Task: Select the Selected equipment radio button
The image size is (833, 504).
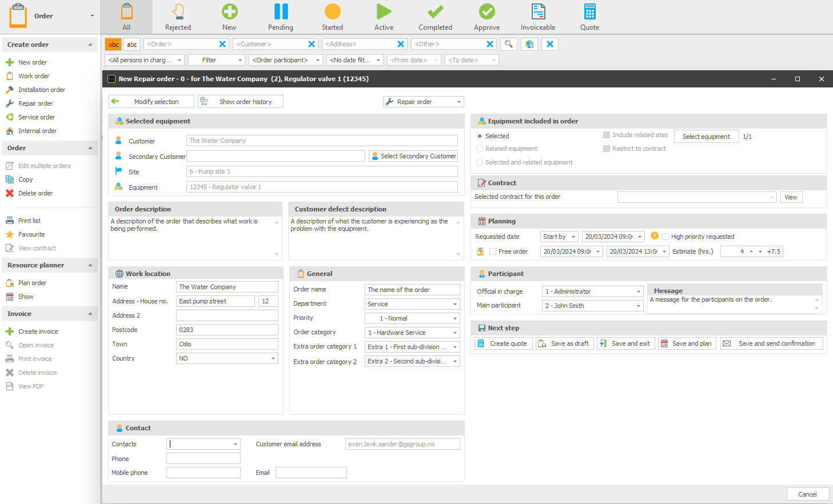Action: (480, 136)
